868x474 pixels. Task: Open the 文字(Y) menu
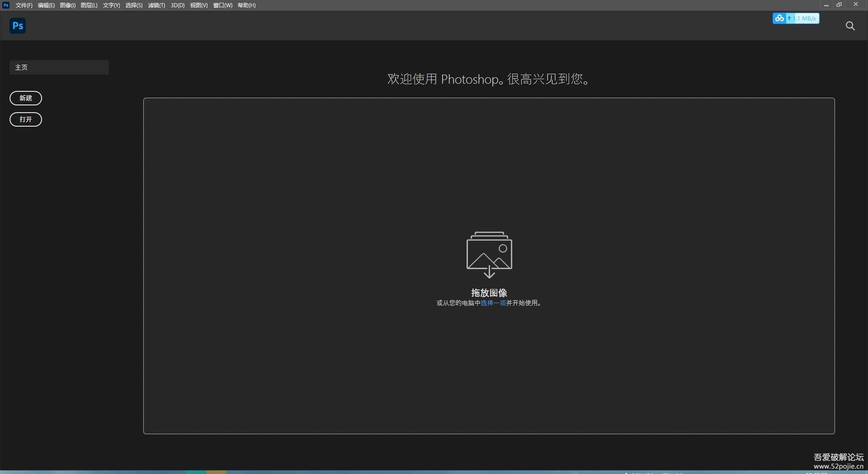click(x=111, y=5)
